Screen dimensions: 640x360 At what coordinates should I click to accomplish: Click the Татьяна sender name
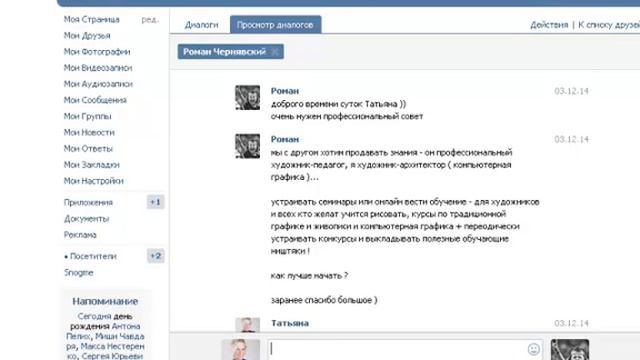[290, 323]
